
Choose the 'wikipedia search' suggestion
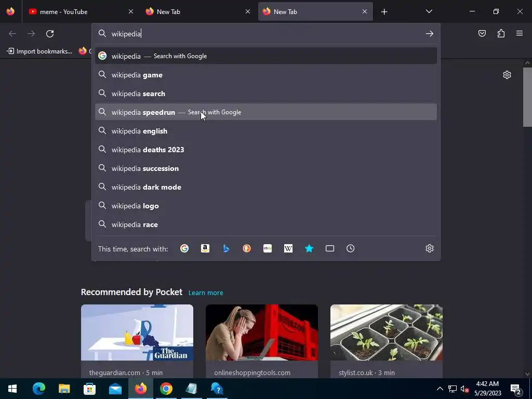click(x=265, y=94)
